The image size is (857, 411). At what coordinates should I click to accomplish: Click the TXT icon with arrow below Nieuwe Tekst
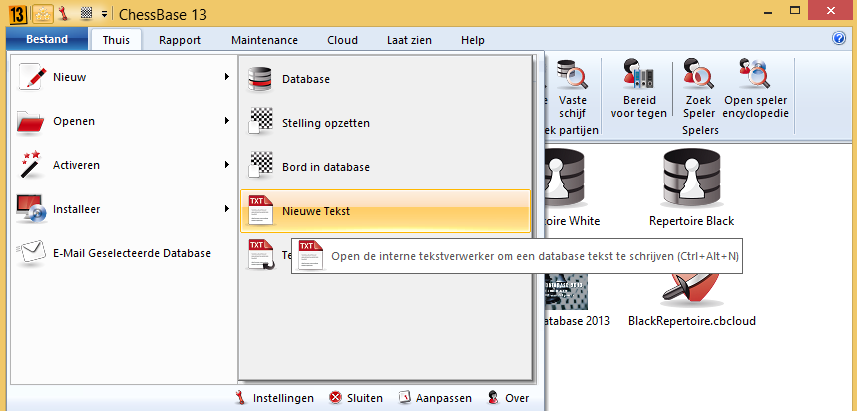point(260,255)
